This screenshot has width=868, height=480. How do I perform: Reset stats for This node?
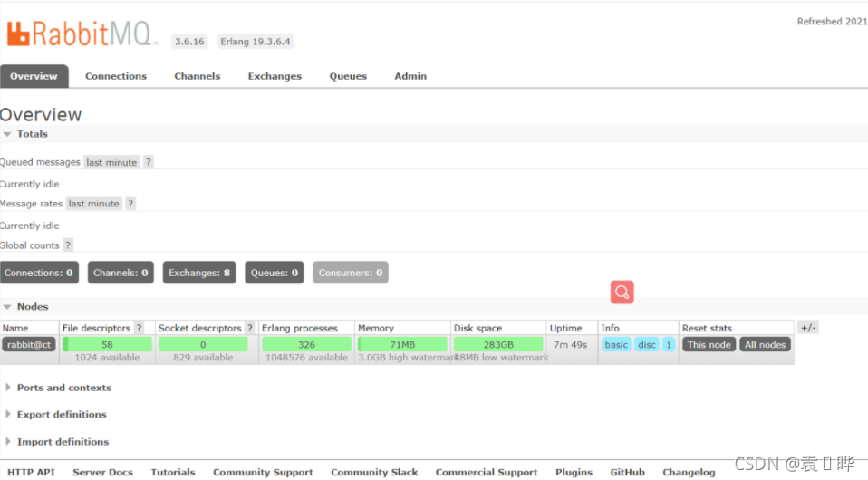pos(709,344)
